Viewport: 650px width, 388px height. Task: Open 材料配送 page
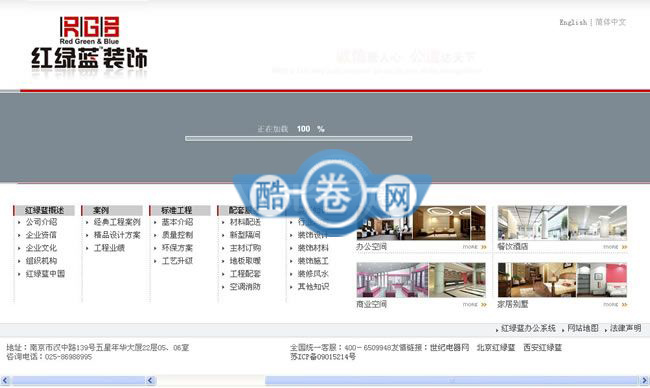[245, 222]
